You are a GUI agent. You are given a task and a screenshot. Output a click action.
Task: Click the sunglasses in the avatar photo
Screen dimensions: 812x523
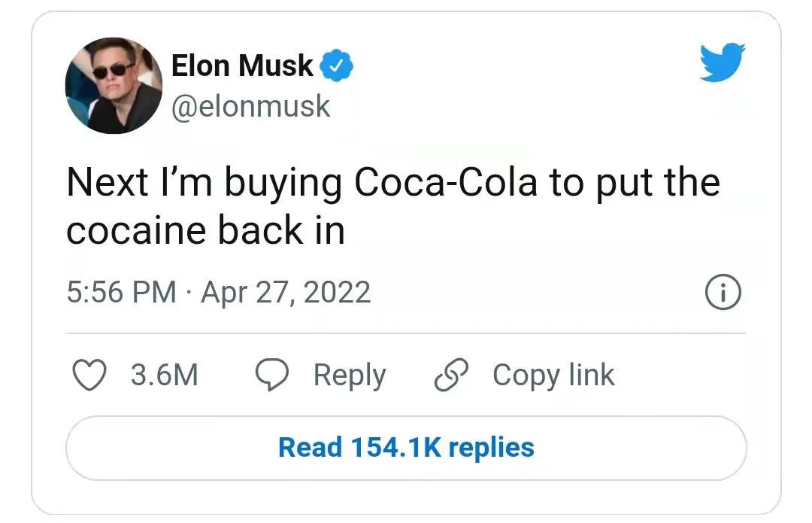coord(112,71)
